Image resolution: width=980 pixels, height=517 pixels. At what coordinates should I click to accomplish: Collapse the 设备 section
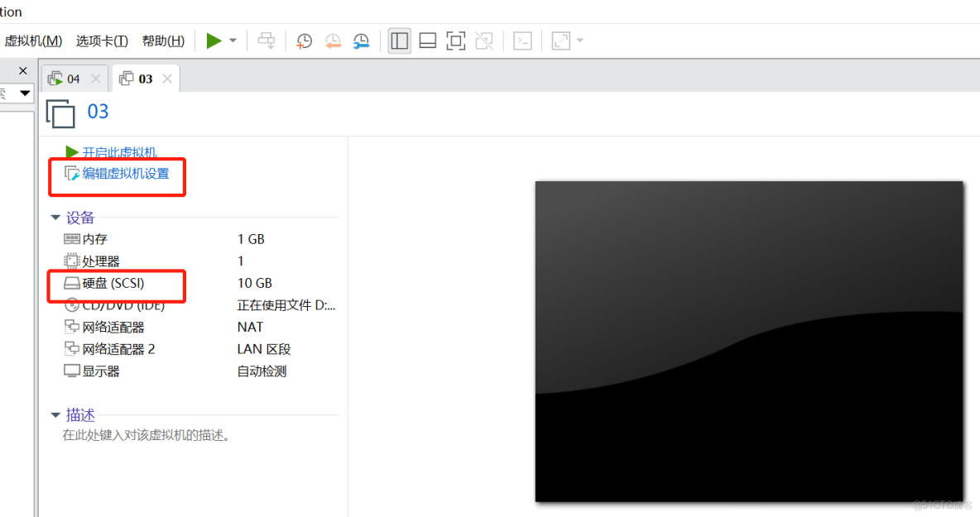click(55, 218)
